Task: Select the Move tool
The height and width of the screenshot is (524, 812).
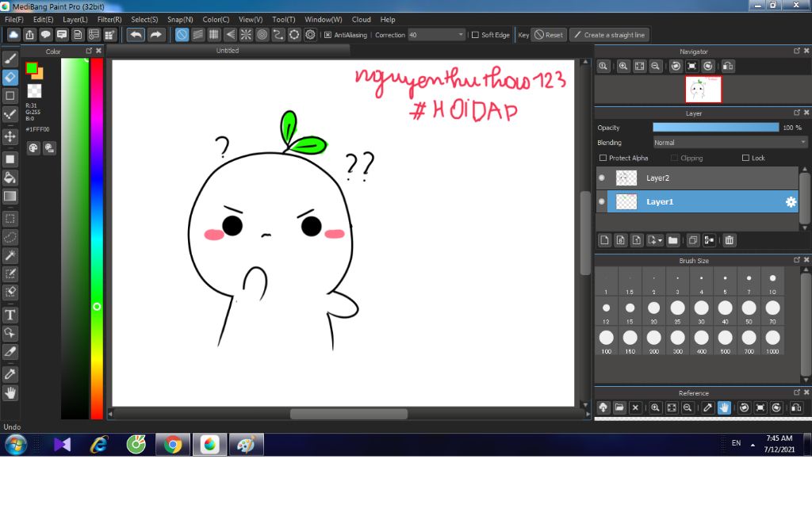Action: point(10,136)
